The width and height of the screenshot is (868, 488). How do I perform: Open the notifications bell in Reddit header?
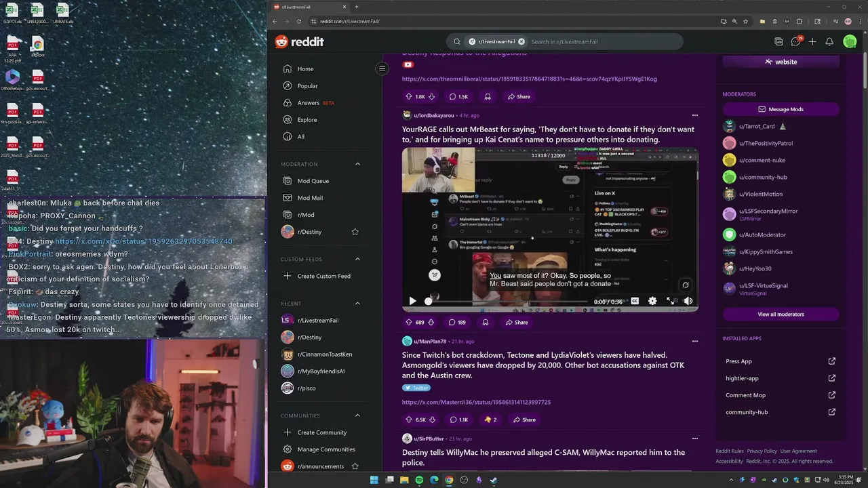[829, 41]
